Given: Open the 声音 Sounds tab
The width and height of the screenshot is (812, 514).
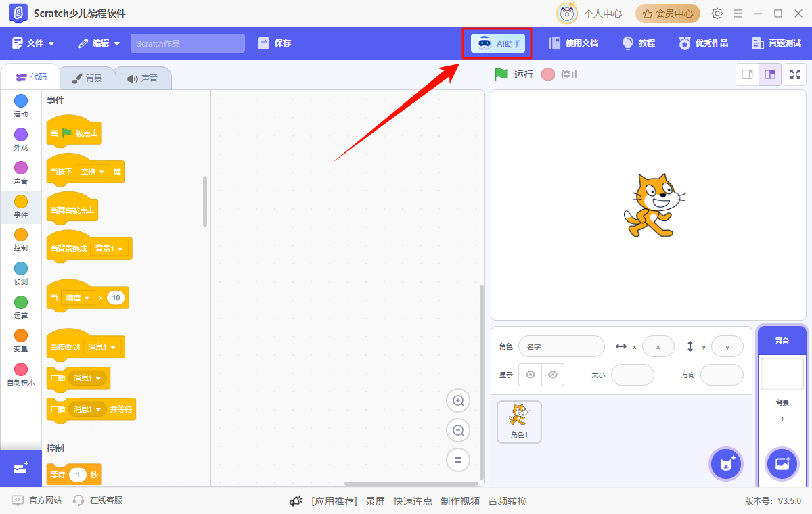Looking at the screenshot, I should [x=143, y=77].
